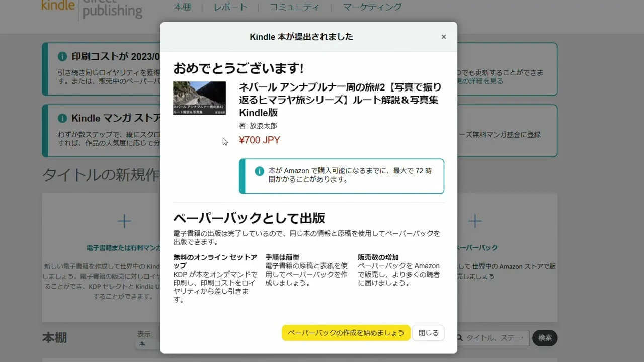644x362 pixels.
Task: Expand the 表示 dropdown in the bookshelf
Action: click(148, 344)
